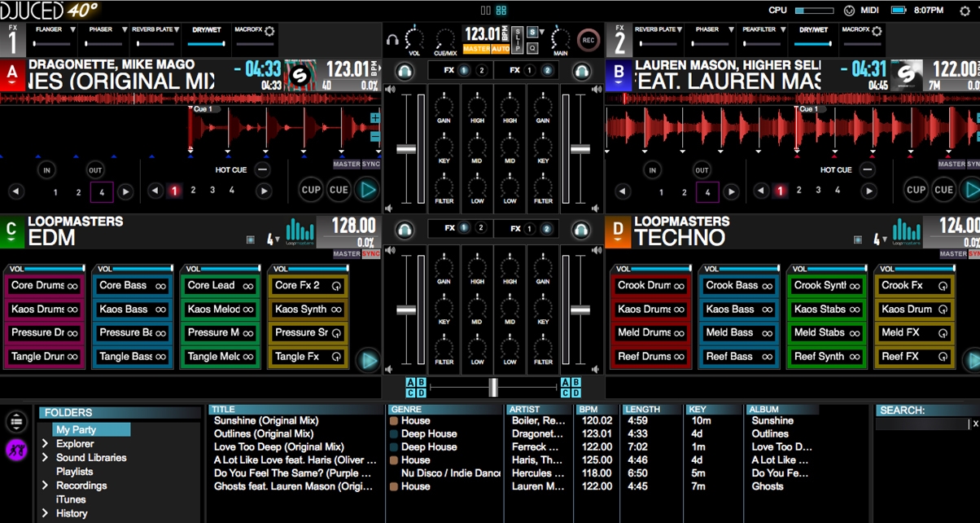
Task: Enable loop IN on deck A
Action: [x=46, y=170]
